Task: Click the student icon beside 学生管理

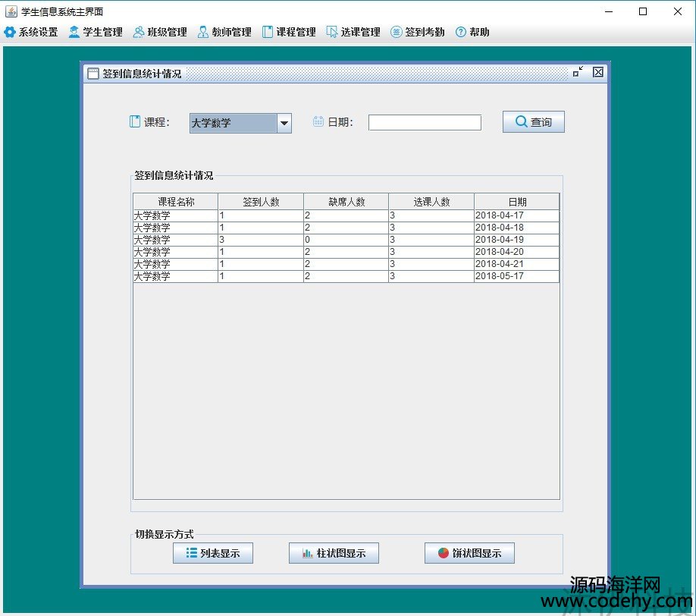Action: pos(74,32)
